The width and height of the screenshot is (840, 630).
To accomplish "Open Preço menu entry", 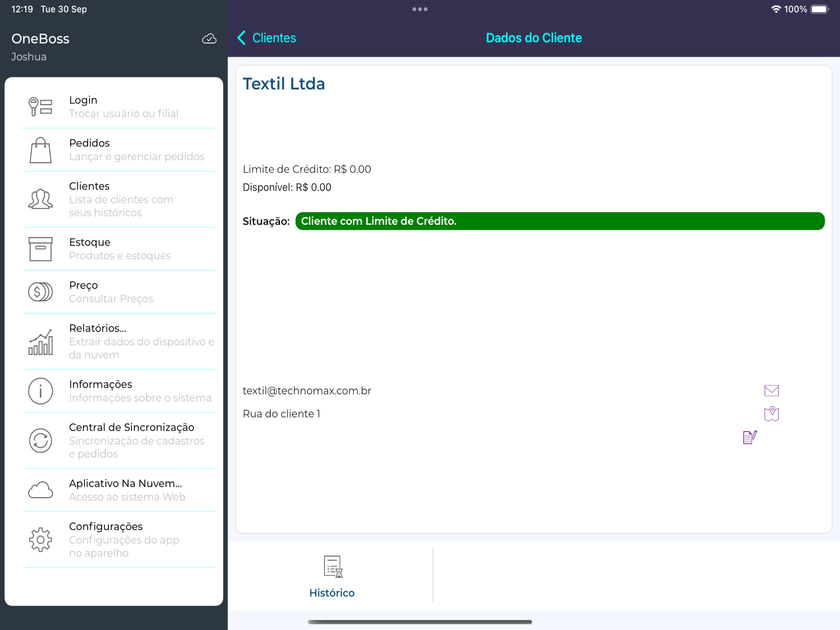I will tap(119, 292).
